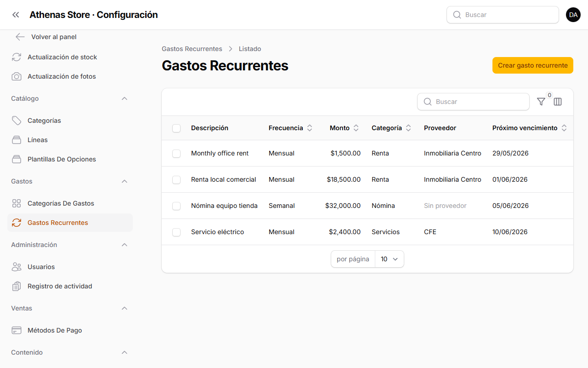The width and height of the screenshot is (588, 368).
Task: Open Actualización de stock menu item
Action: pyautogui.click(x=70, y=57)
